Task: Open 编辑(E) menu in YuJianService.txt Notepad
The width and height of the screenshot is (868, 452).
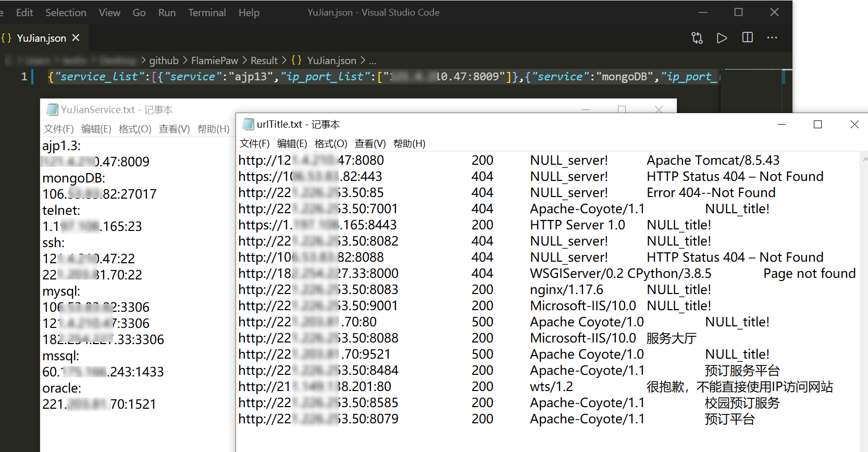Action: pyautogui.click(x=96, y=129)
